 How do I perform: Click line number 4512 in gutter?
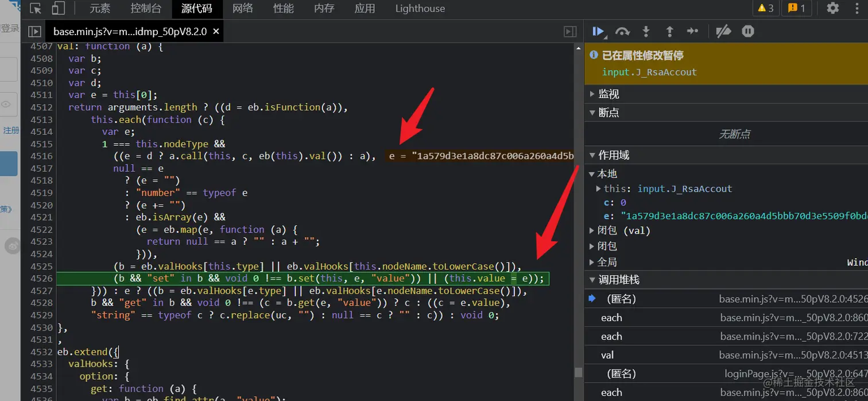pyautogui.click(x=41, y=107)
